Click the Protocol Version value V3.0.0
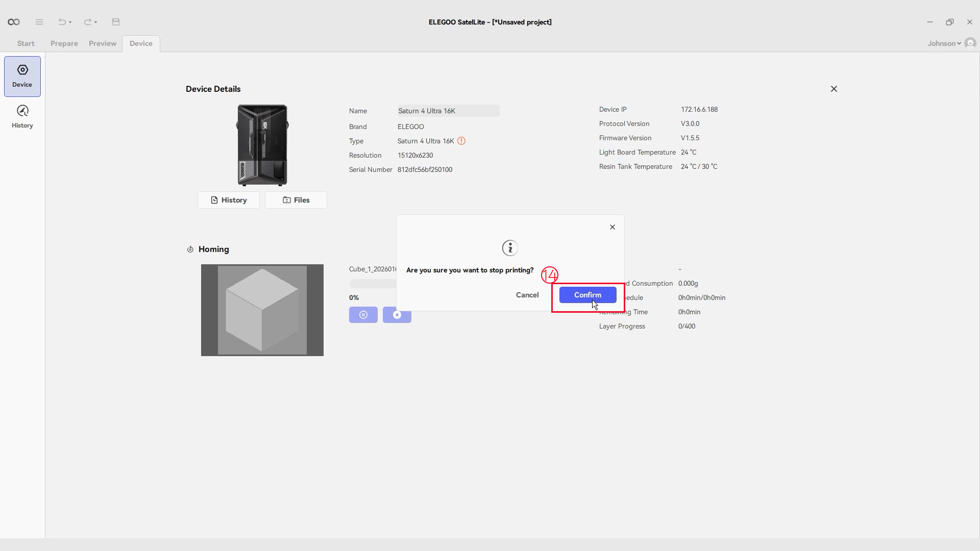 (690, 123)
